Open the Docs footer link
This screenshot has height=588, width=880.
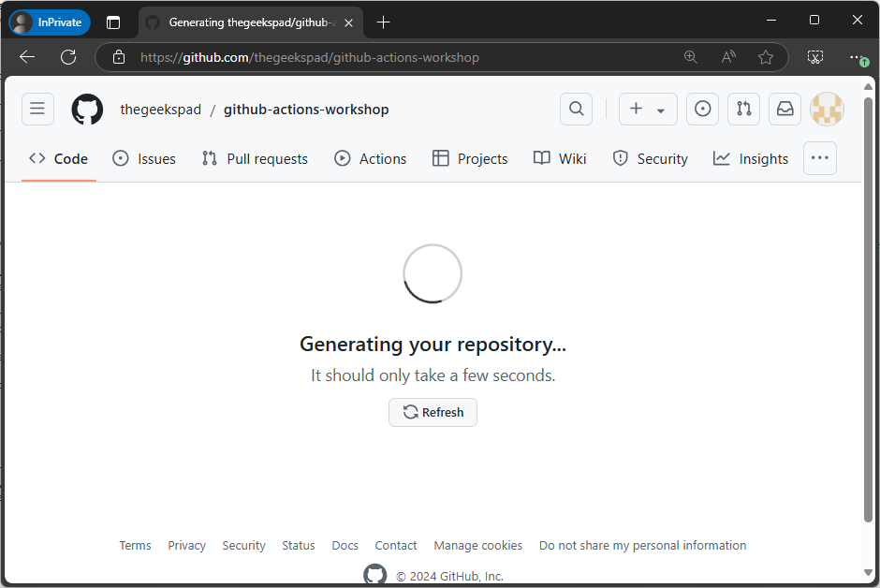345,545
